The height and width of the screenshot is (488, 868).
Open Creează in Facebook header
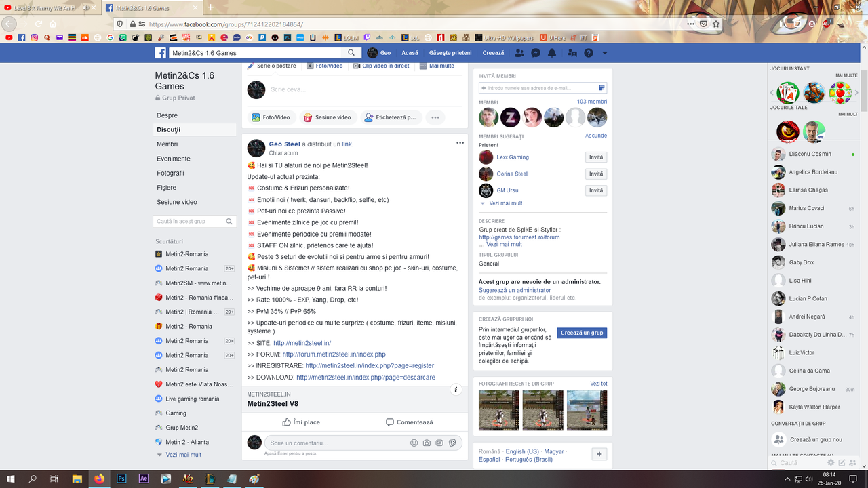pos(493,53)
